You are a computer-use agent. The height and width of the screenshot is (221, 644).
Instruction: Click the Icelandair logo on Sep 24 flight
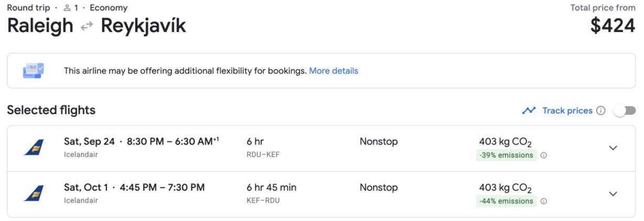(34, 147)
